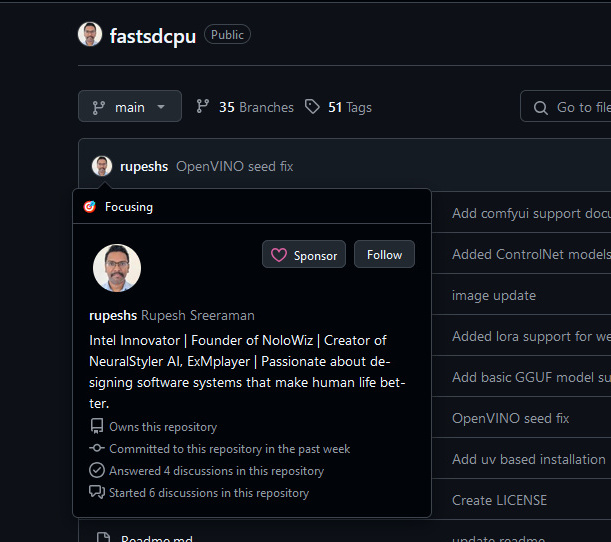The image size is (611, 542).
Task: Open commit Added lora support
Action: click(531, 336)
